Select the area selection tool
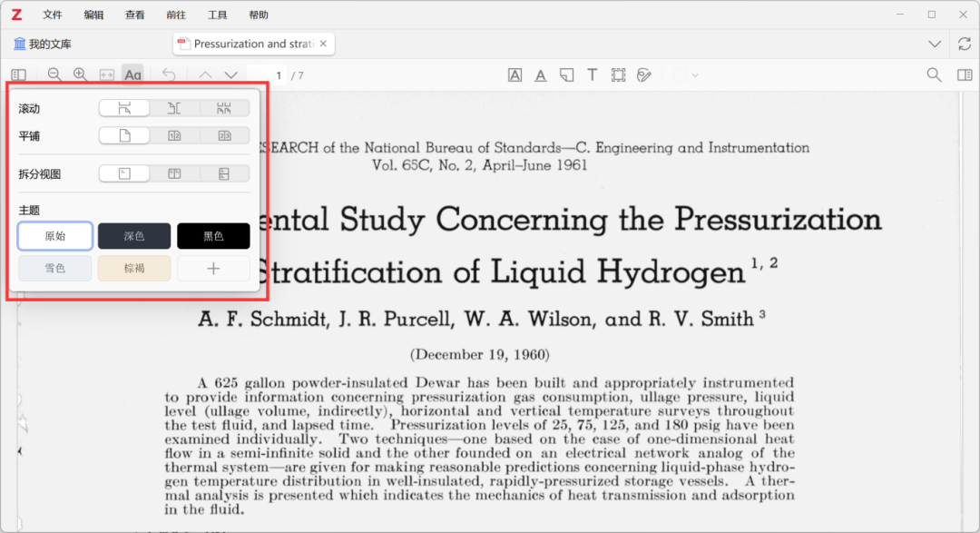The height and width of the screenshot is (533, 980). [x=618, y=75]
